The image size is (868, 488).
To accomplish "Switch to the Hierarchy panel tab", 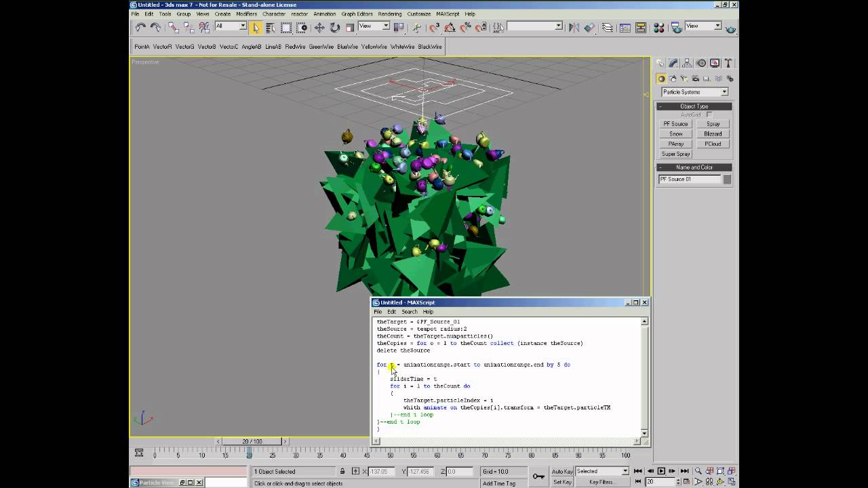I will click(688, 63).
